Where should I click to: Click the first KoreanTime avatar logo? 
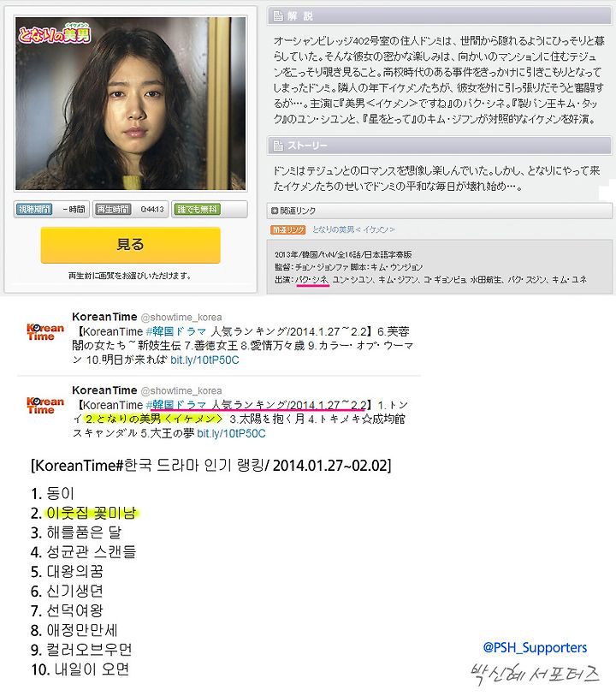[x=45, y=332]
